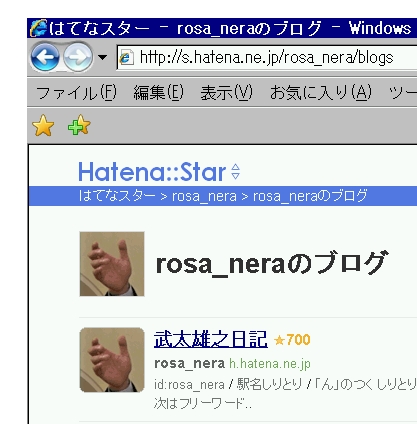
Task: Click the ★700 star count
Action: click(x=292, y=340)
